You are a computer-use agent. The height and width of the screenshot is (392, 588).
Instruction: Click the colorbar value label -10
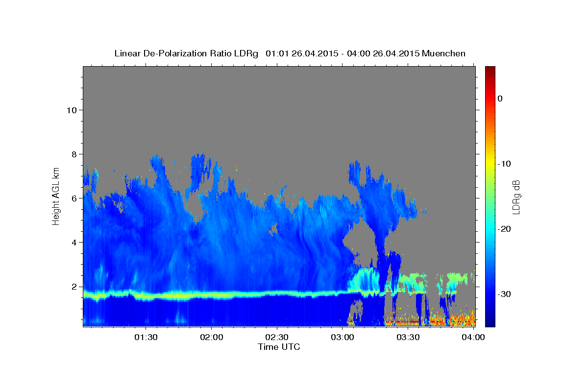coord(505,164)
